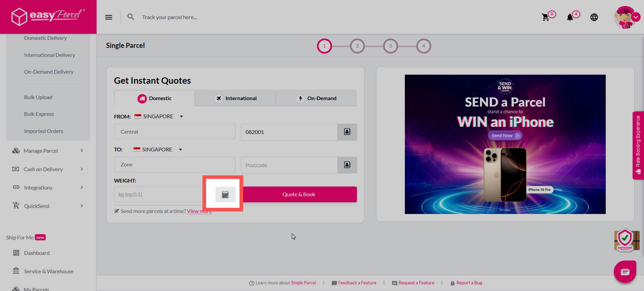Click Feedback a Feature link
This screenshot has height=291, width=644.
pyautogui.click(x=357, y=283)
